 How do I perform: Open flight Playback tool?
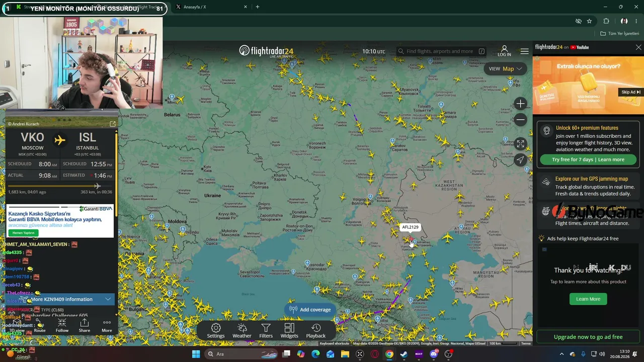pyautogui.click(x=315, y=331)
